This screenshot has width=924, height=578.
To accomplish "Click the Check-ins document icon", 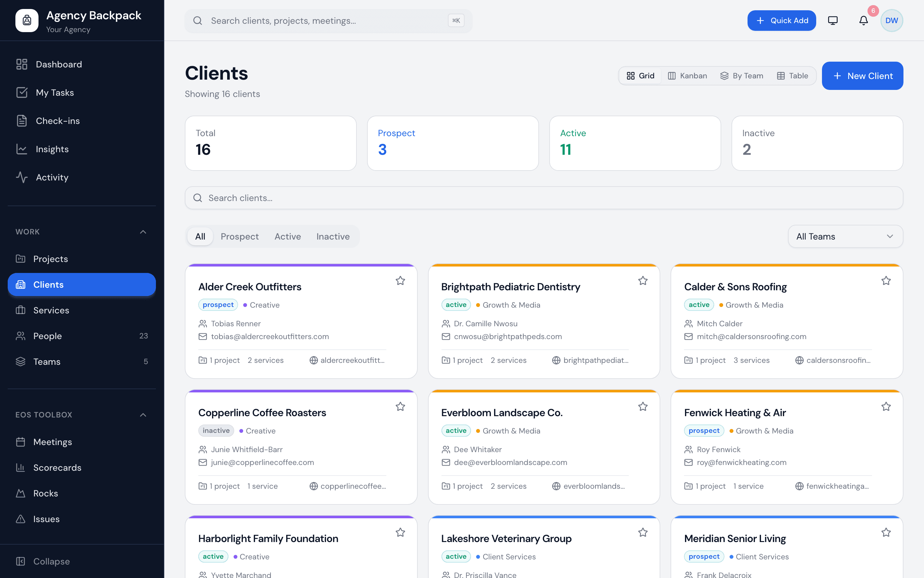I will [22, 121].
